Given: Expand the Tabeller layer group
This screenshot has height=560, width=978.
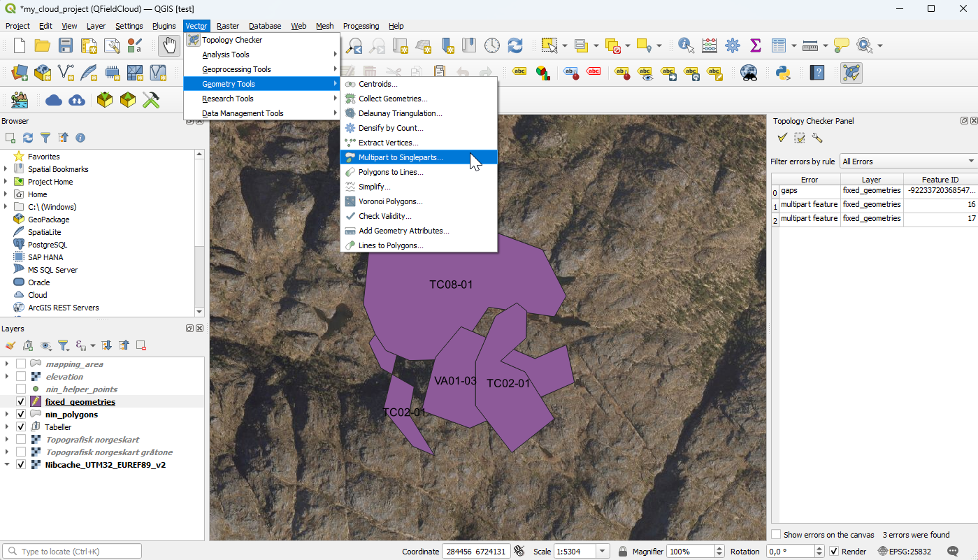Looking at the screenshot, I should point(7,427).
